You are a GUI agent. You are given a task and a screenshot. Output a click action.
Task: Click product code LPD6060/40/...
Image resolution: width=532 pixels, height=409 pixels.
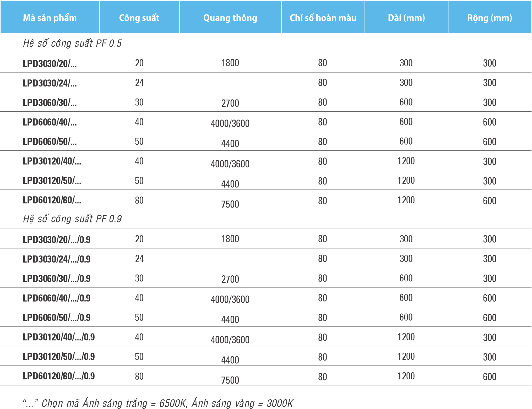click(50, 122)
